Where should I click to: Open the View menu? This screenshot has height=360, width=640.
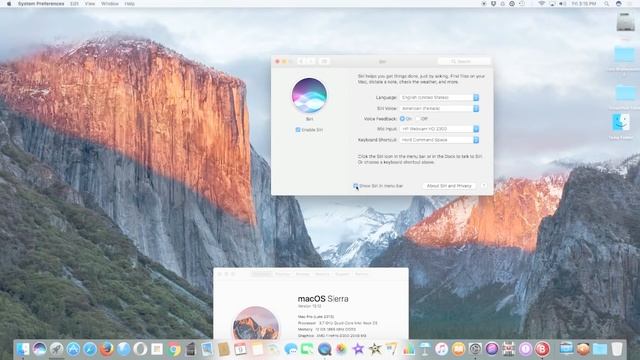(x=90, y=4)
